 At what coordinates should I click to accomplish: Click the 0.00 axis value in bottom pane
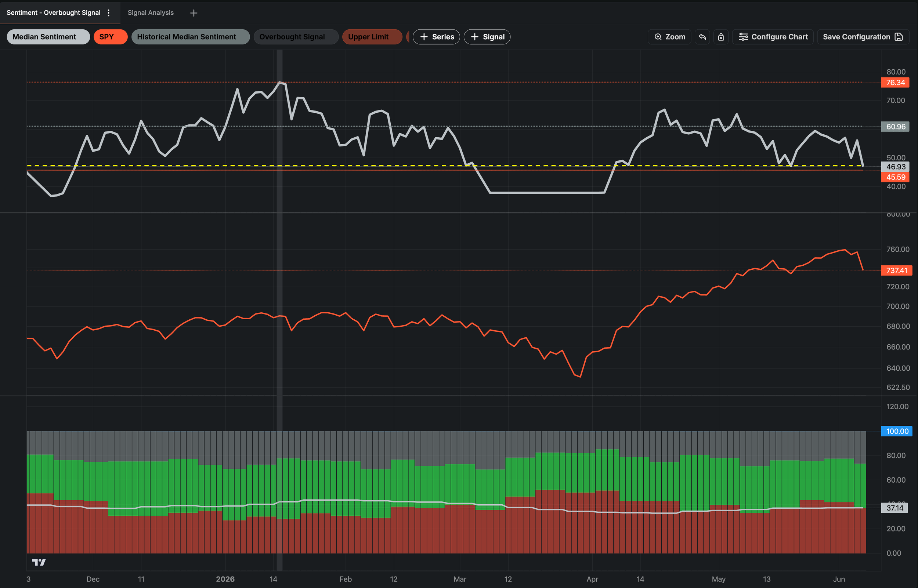click(x=893, y=553)
